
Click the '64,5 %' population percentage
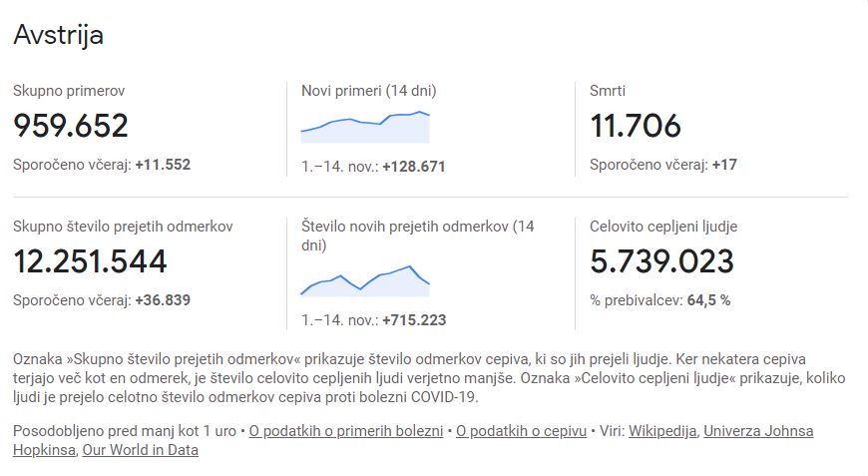(x=708, y=300)
